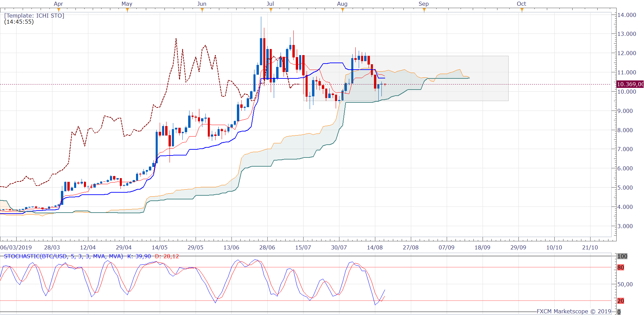
Task: Select the Sep month label
Action: click(x=424, y=4)
